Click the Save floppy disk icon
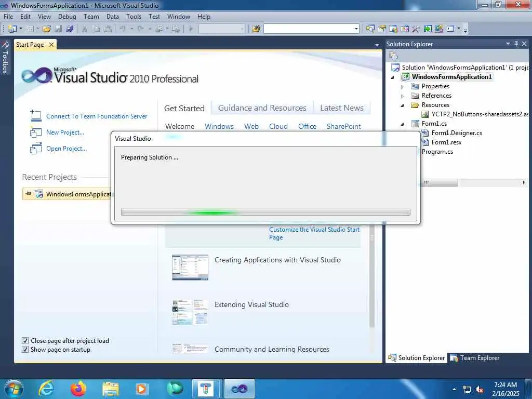The height and width of the screenshot is (399, 532). (58, 29)
